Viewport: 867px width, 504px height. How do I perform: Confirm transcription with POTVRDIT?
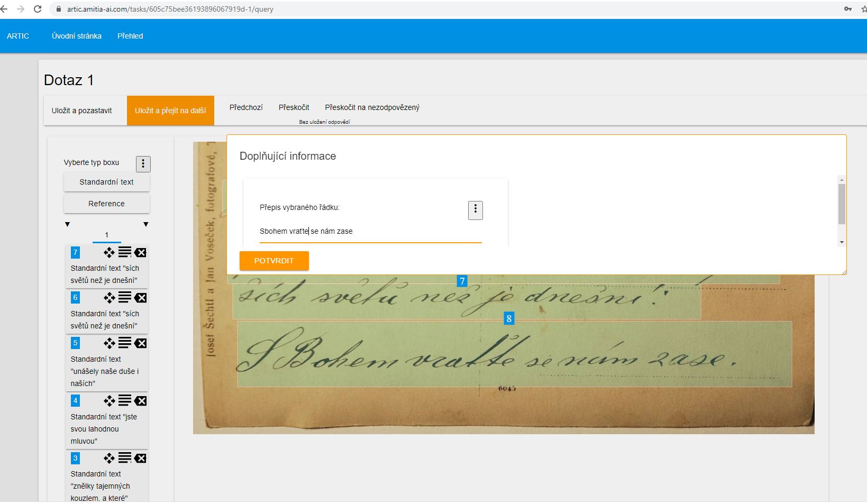pyautogui.click(x=274, y=261)
